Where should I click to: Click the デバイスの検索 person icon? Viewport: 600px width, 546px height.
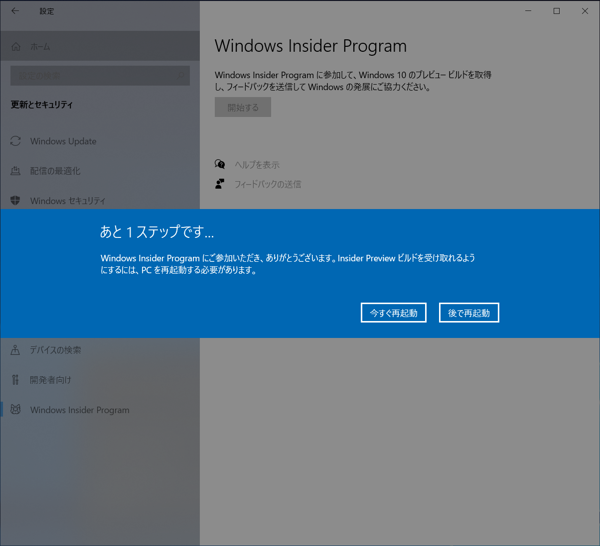(x=15, y=350)
